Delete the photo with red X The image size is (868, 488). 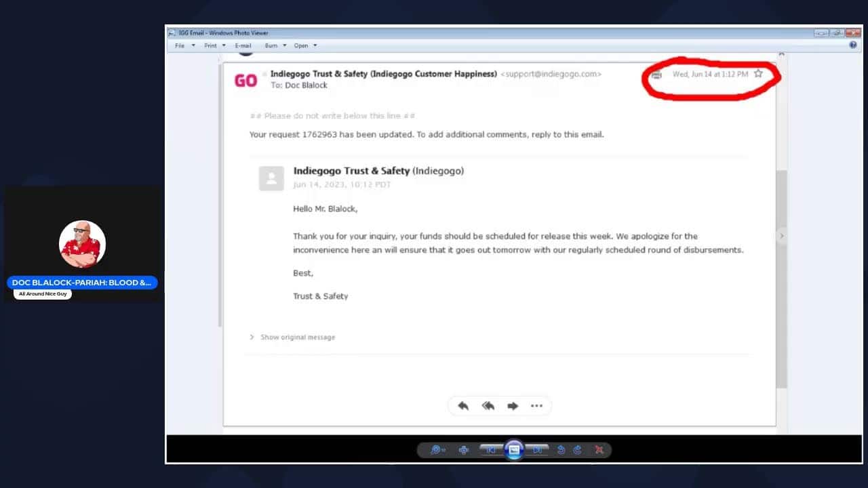tap(599, 449)
